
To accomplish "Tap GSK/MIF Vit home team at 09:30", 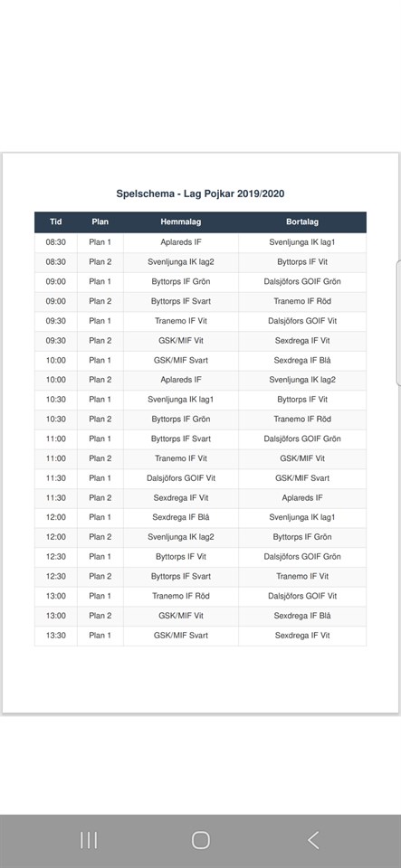I will pyautogui.click(x=180, y=341).
